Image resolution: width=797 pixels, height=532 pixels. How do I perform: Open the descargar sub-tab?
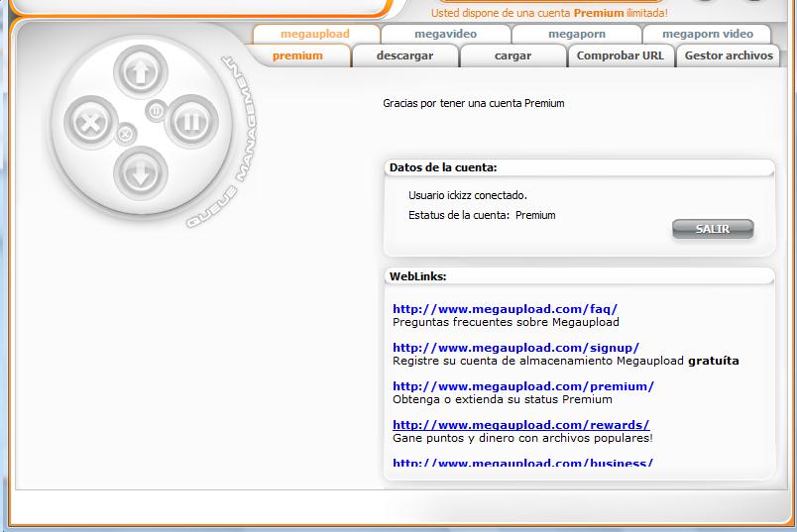click(x=404, y=56)
